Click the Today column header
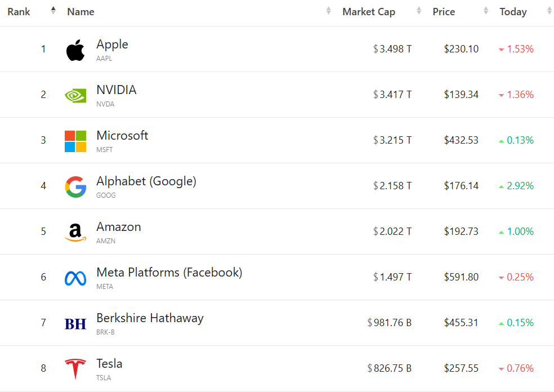554x392 pixels. point(513,12)
